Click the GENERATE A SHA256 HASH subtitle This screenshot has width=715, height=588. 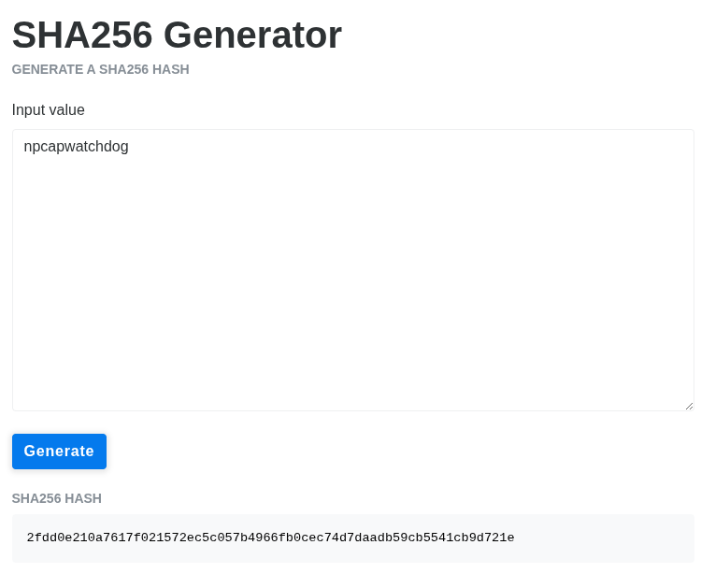click(x=100, y=69)
